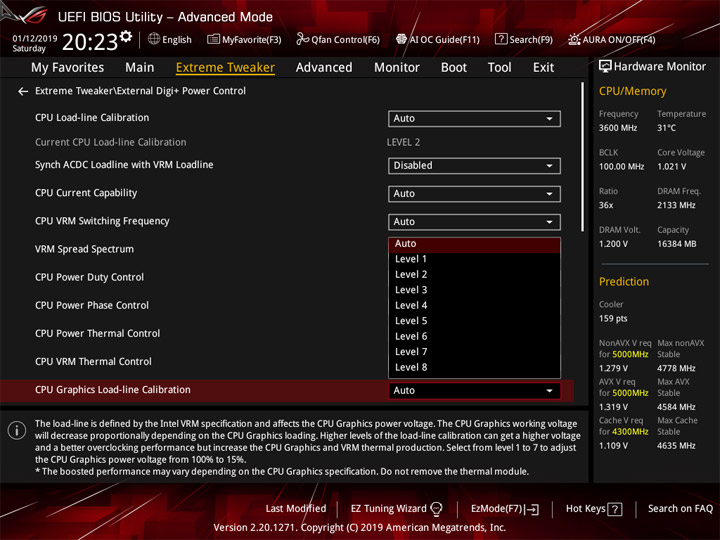Click the Prediction section heading

(624, 282)
